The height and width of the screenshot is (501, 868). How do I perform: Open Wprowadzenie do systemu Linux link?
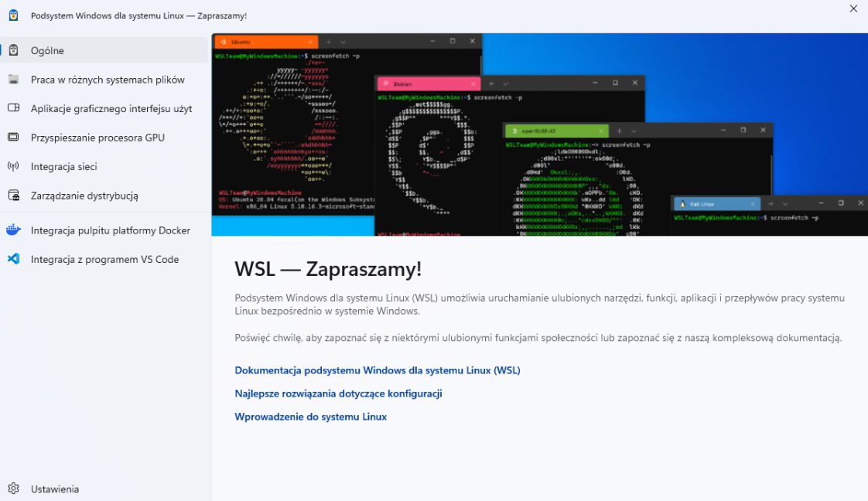pyautogui.click(x=310, y=417)
